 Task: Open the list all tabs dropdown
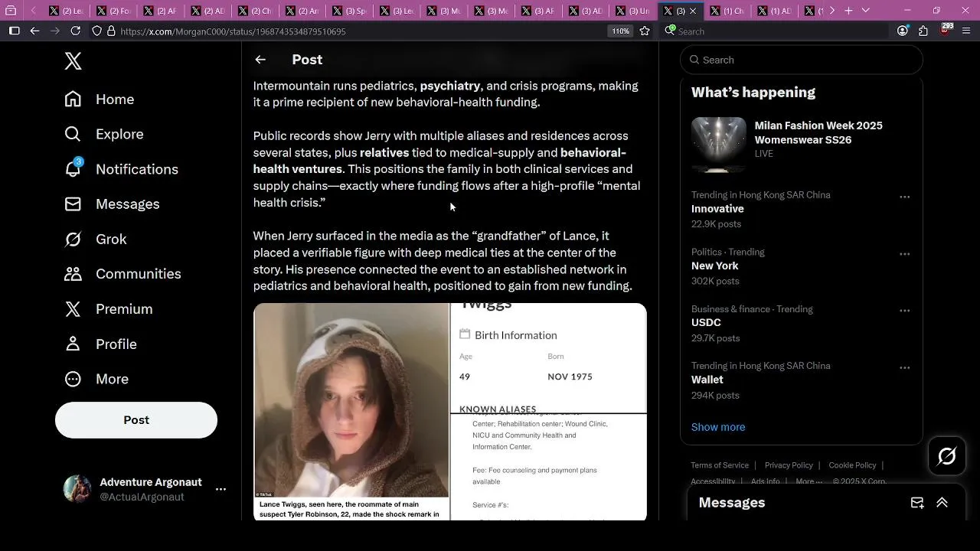point(866,11)
